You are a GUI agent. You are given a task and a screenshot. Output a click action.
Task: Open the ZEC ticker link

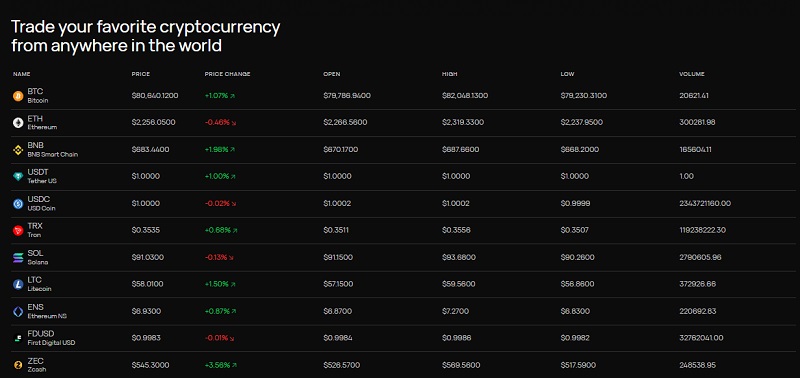(x=35, y=361)
